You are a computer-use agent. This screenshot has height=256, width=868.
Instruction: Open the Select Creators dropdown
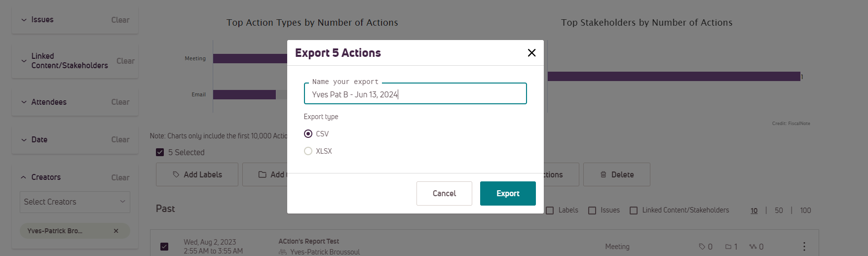[x=75, y=202]
